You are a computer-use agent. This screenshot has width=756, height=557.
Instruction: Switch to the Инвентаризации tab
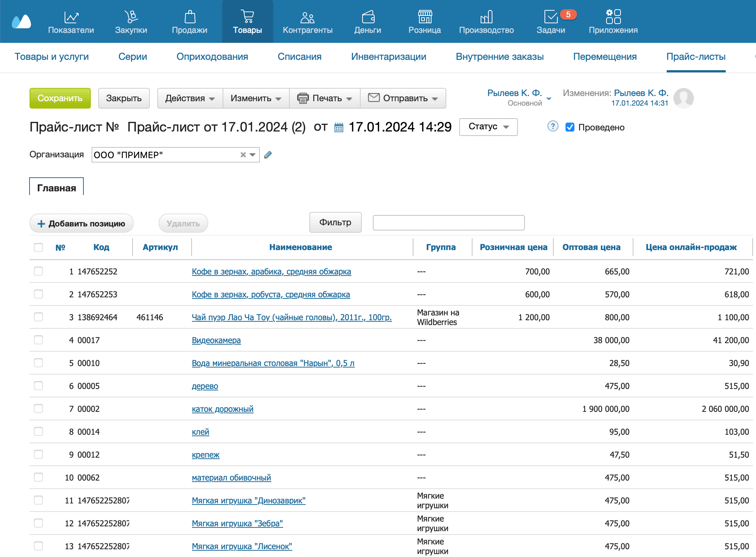pos(388,57)
